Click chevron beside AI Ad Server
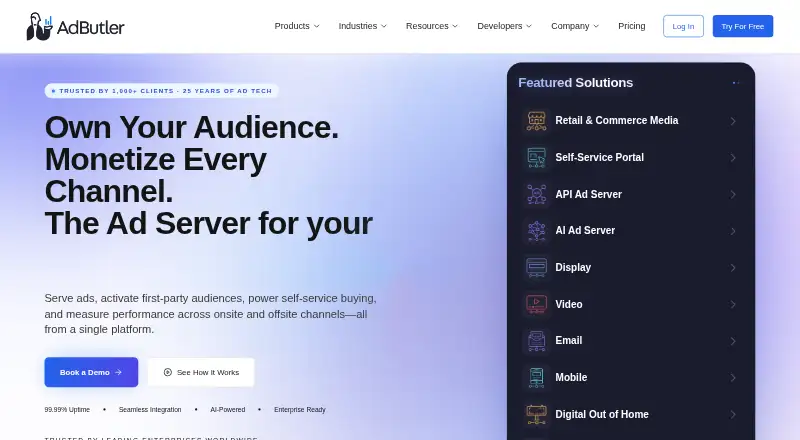 point(733,231)
